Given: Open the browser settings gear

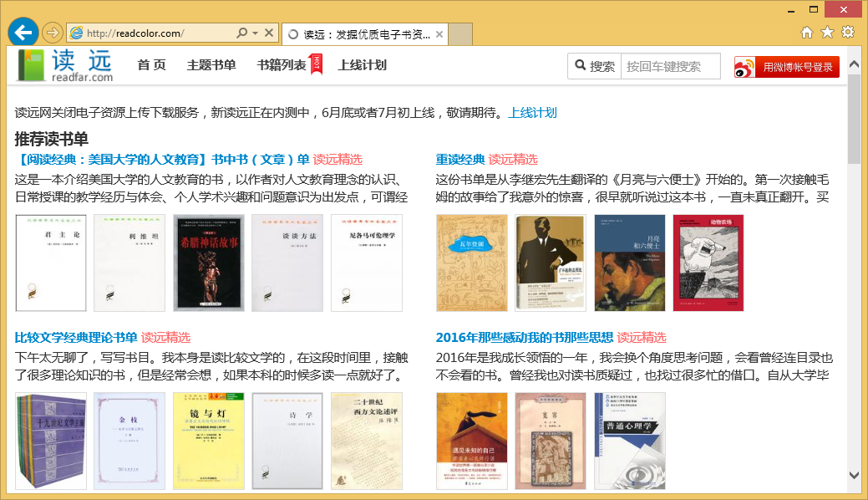Looking at the screenshot, I should click(x=847, y=32).
